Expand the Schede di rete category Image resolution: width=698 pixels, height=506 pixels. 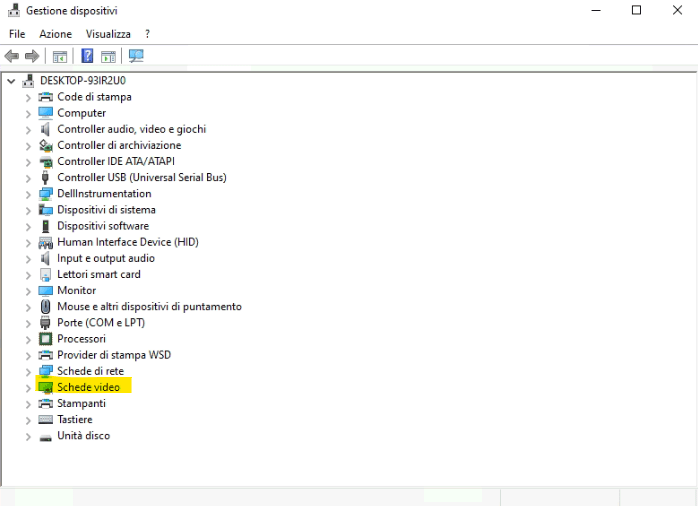(x=28, y=371)
